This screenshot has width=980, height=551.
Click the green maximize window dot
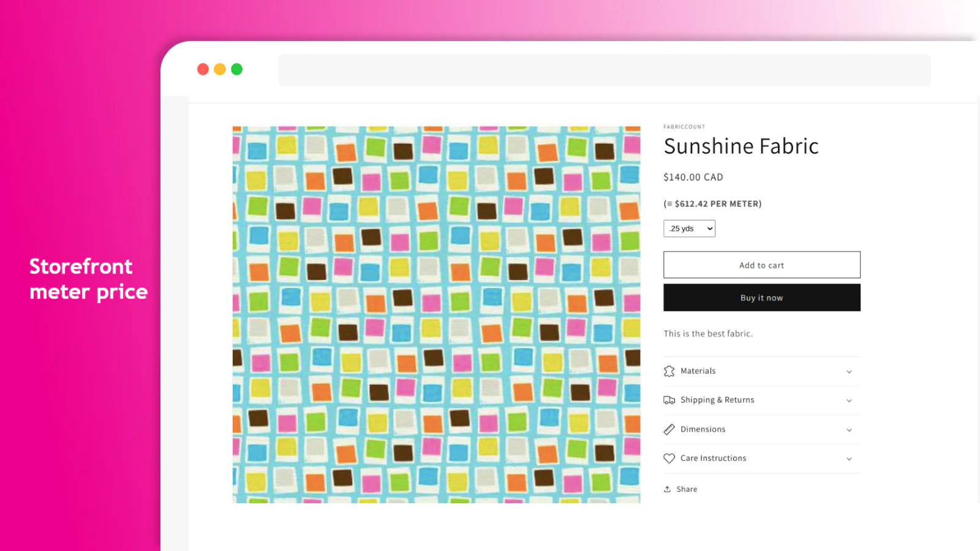(x=236, y=69)
